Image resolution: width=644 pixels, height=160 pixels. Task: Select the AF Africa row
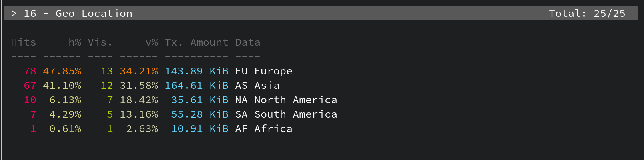(x=264, y=129)
